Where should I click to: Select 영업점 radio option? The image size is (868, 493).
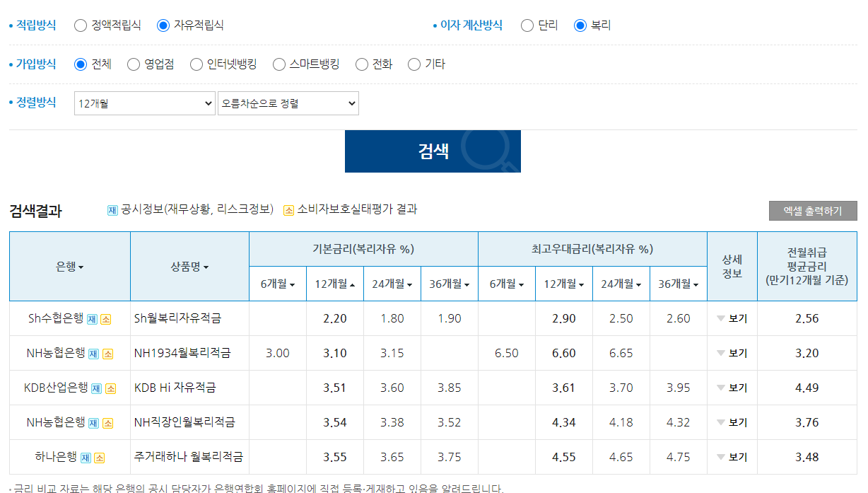[x=134, y=64]
